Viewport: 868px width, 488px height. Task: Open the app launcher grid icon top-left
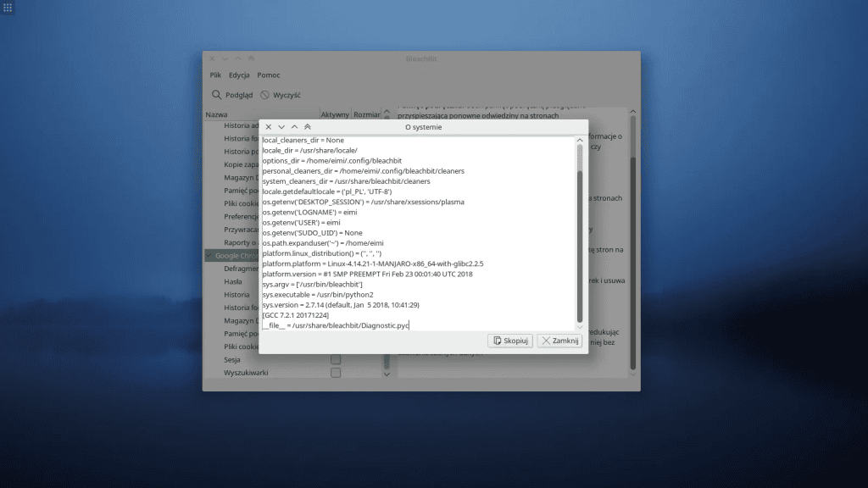(x=9, y=8)
